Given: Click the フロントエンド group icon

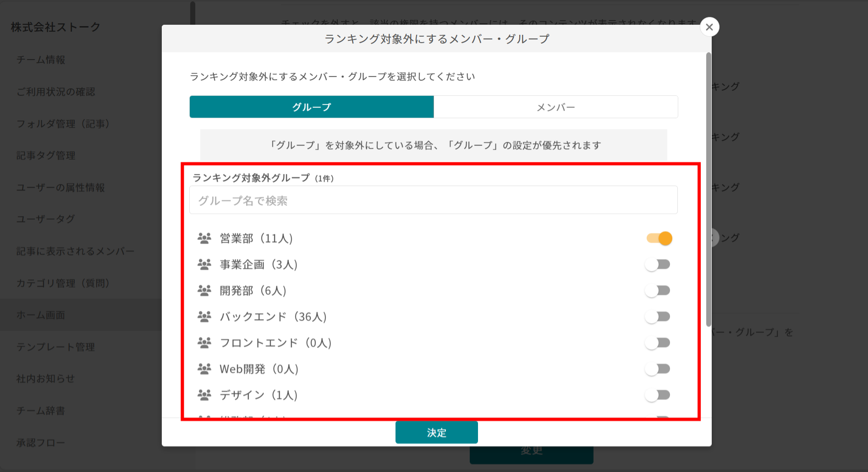Looking at the screenshot, I should click(x=205, y=342).
